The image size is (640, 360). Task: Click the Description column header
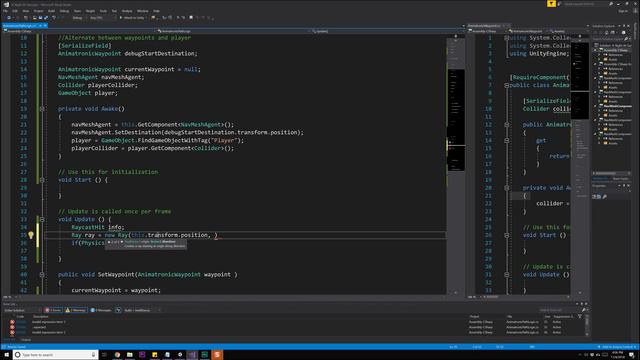pyautogui.click(x=40, y=317)
